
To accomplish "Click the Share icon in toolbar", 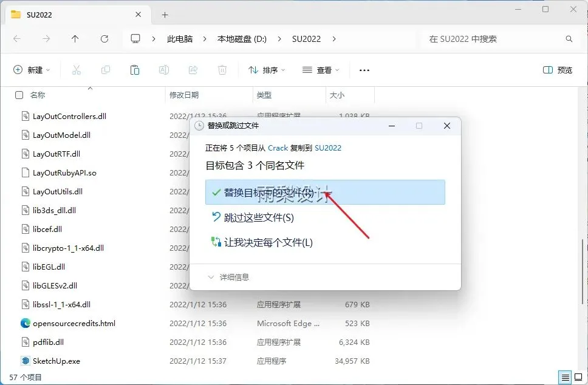I will point(193,70).
